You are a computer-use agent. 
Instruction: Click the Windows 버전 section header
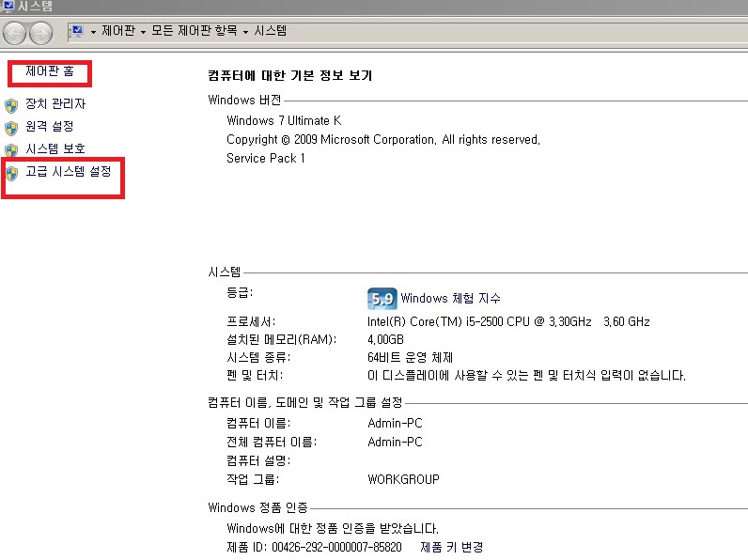[x=244, y=101]
